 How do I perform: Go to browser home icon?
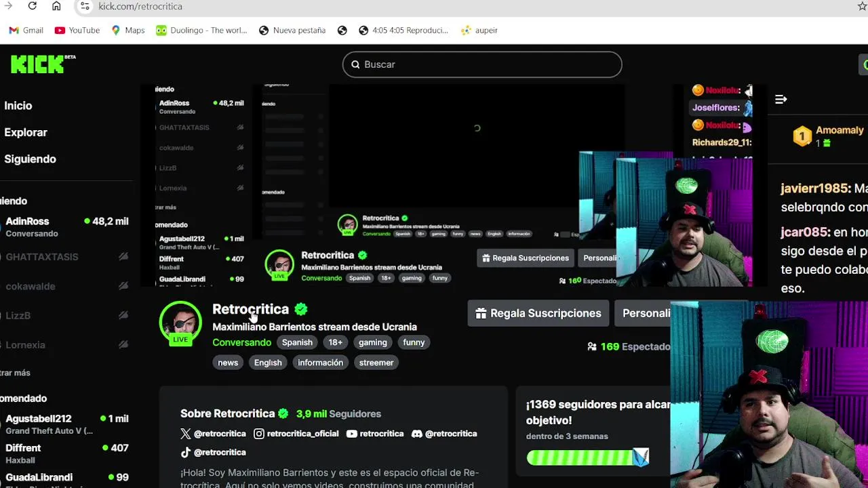point(56,6)
